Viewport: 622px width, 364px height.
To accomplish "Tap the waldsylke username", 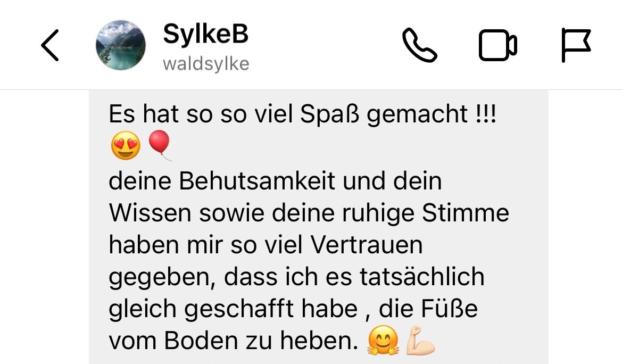I will (x=206, y=64).
